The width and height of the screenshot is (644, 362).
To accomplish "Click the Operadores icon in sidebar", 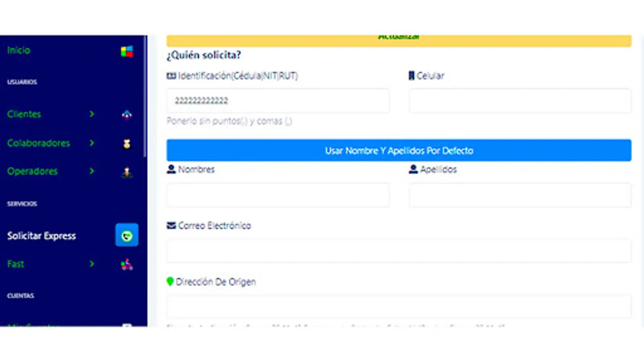I will pos(127,172).
